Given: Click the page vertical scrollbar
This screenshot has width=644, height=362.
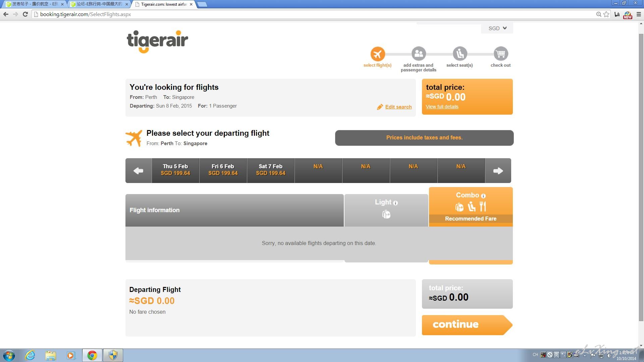Looking at the screenshot, I should coord(641,177).
